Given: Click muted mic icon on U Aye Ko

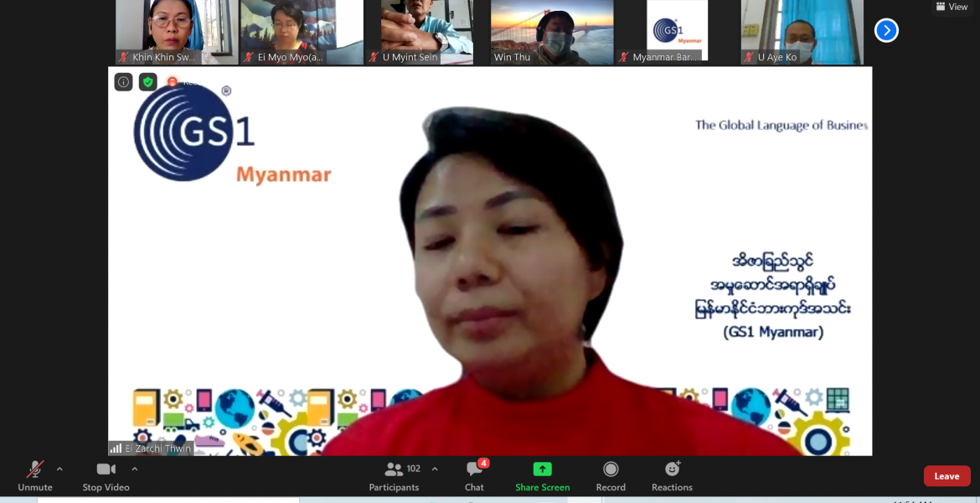Looking at the screenshot, I should [749, 57].
